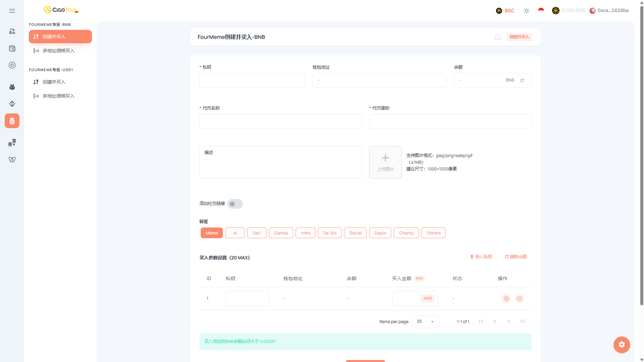Click the refresh icon next to BNB balance
The width and height of the screenshot is (644, 362).
522,81
